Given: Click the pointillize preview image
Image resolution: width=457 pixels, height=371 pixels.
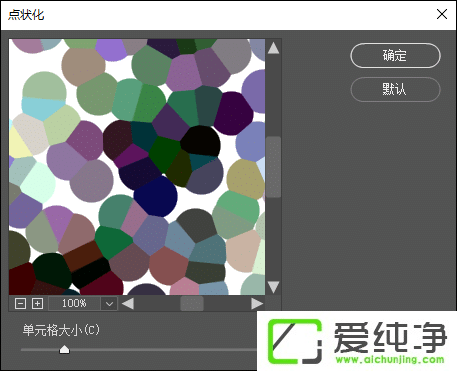Looking at the screenshot, I should click(x=137, y=167).
